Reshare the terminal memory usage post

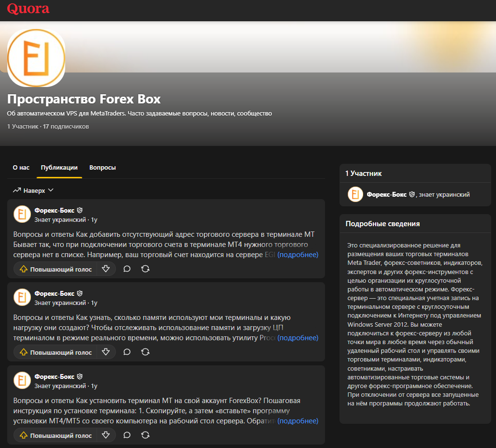point(145,352)
